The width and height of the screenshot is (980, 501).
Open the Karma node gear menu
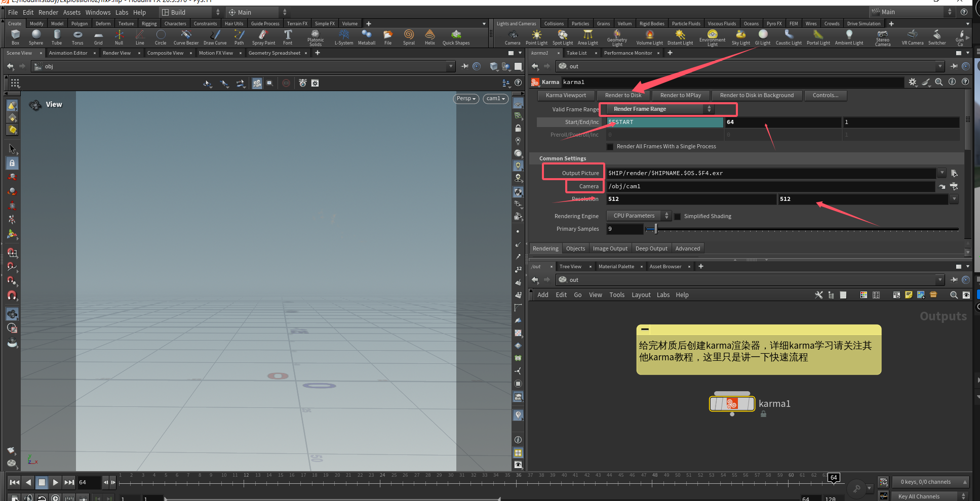click(913, 82)
